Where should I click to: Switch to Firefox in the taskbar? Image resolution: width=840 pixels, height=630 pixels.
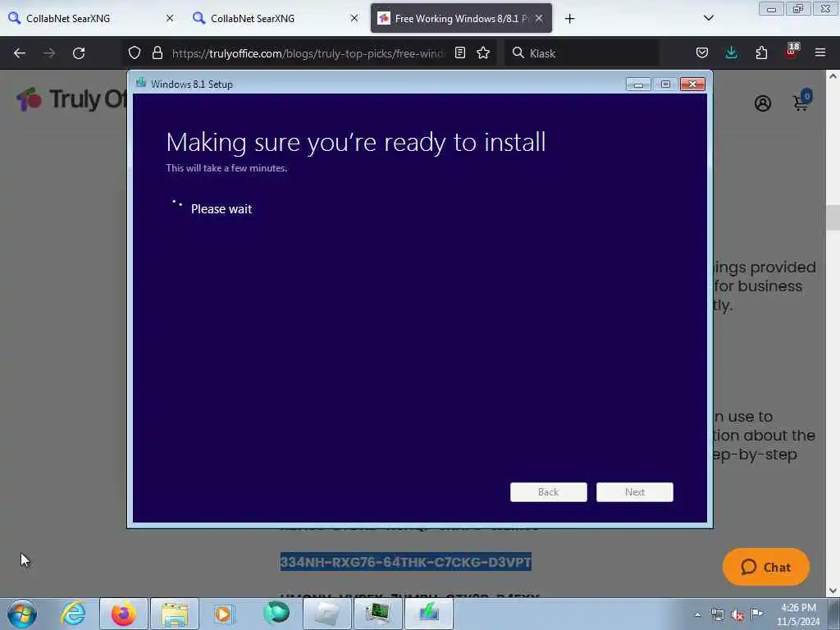123,614
